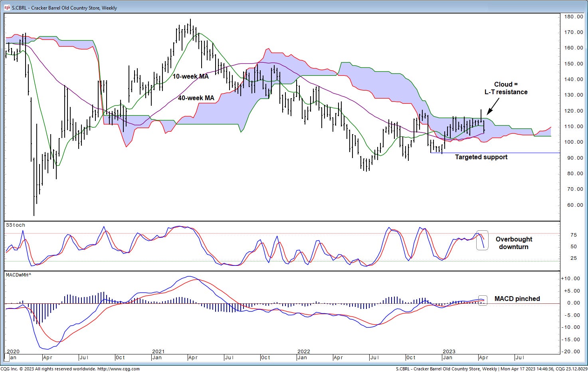Screen dimensions: 588x372
Task: Click the footer timestamp 'Mon Apr 17 2023 14:46:36'
Action: coord(527,369)
